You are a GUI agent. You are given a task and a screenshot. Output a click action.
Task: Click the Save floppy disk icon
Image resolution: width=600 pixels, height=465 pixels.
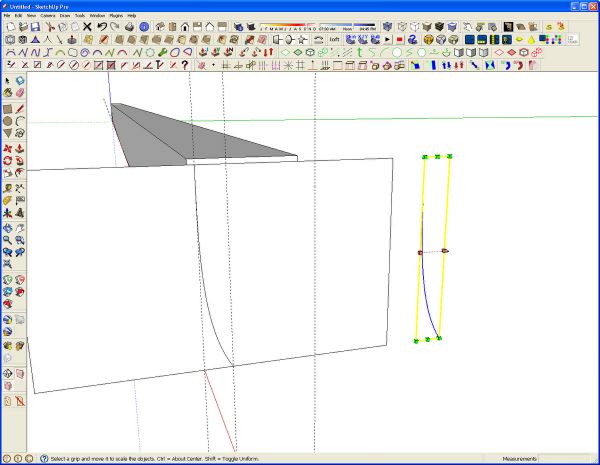[35, 27]
